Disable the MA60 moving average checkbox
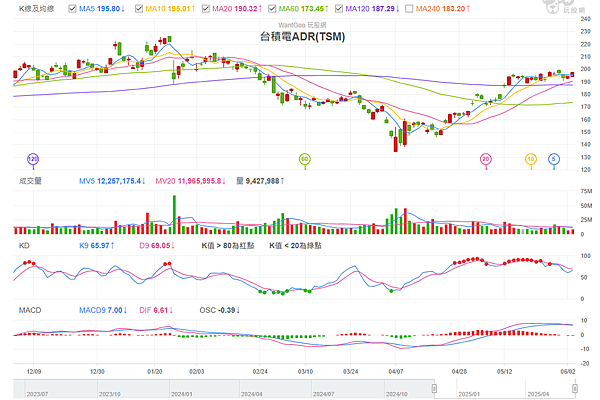Image resolution: width=600 pixels, height=400 pixels. coord(272,8)
